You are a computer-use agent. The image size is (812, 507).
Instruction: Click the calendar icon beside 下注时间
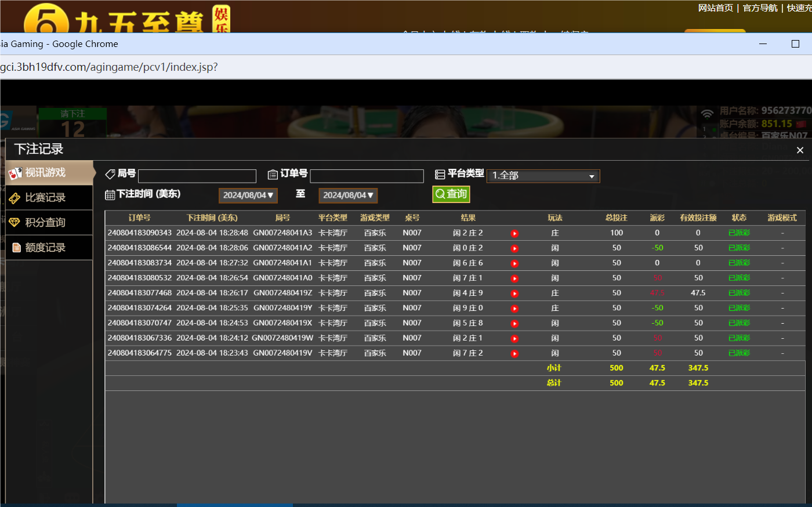coord(110,195)
